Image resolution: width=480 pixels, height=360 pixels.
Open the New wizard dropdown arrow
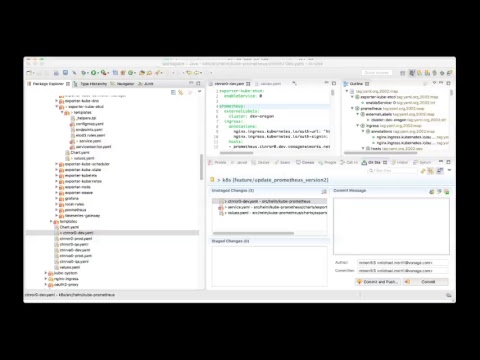(x=34, y=73)
